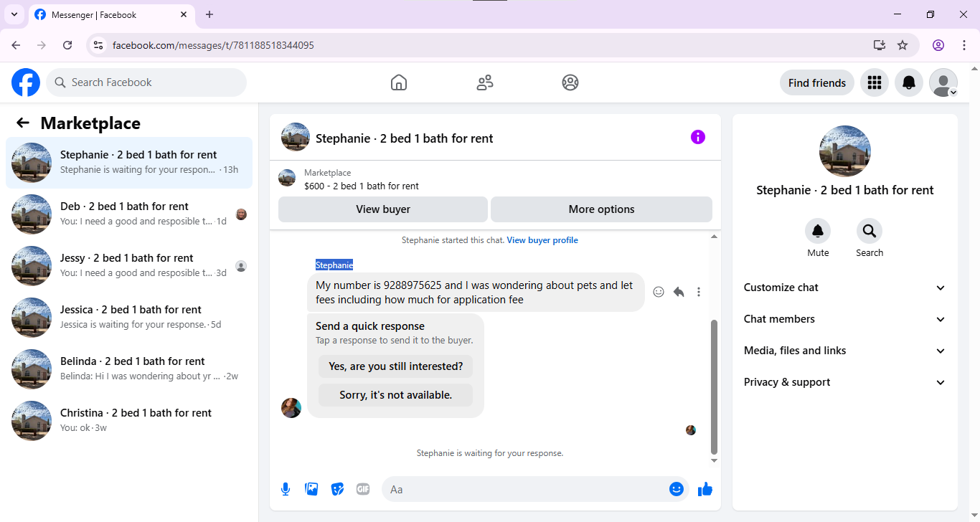980x522 pixels.
Task: Click the install app icon in address bar
Action: point(880,45)
